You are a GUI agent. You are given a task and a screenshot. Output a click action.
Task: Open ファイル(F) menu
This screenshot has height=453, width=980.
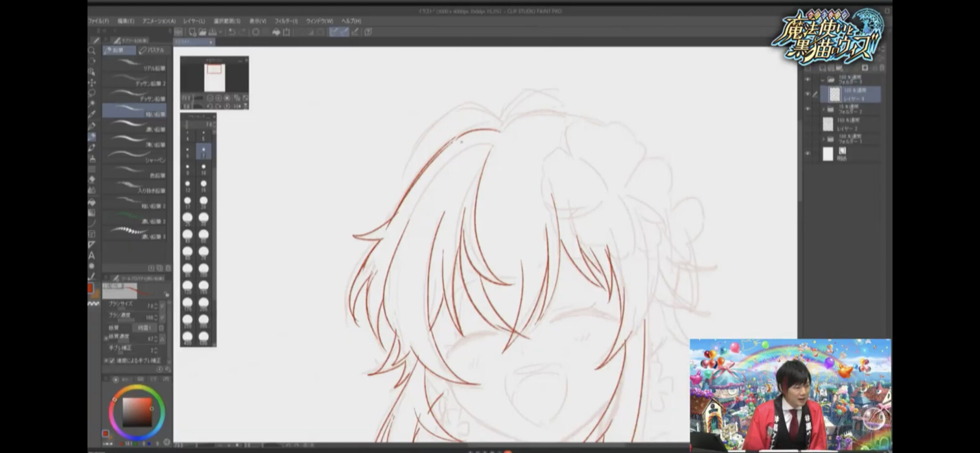(x=99, y=21)
